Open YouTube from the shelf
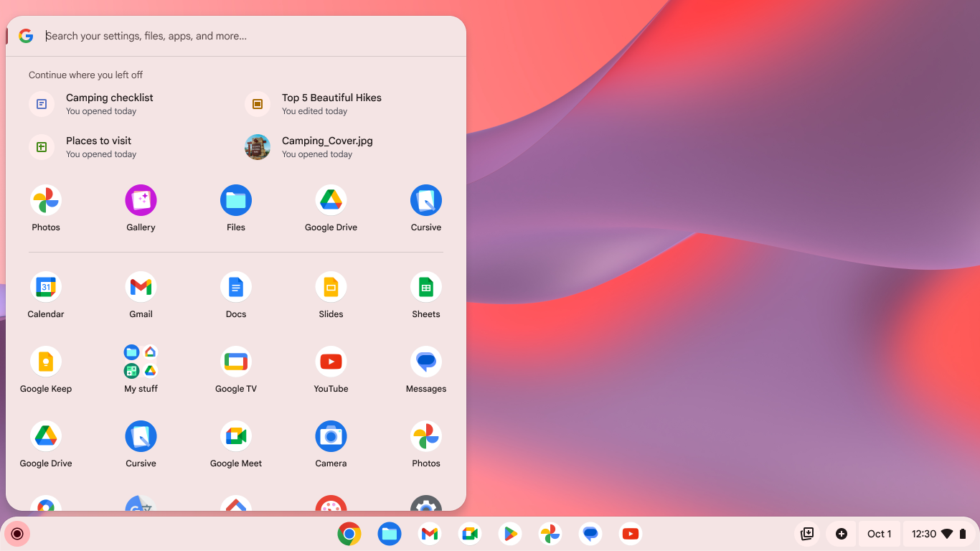Screen dimensions: 980x551 [x=631, y=534]
